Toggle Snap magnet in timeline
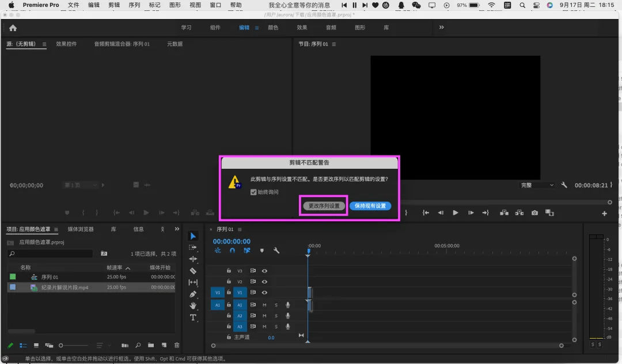 pos(233,250)
